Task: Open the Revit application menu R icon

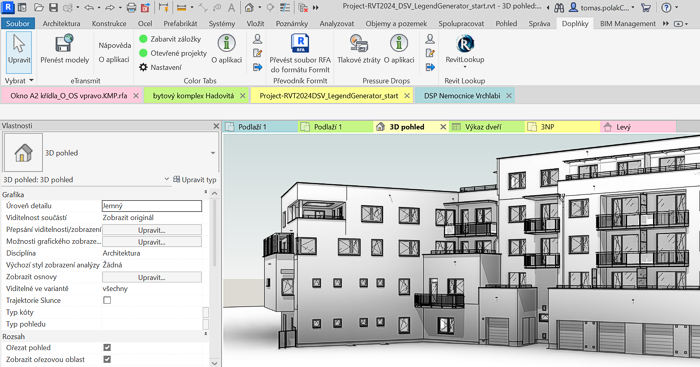Action: [8, 7]
